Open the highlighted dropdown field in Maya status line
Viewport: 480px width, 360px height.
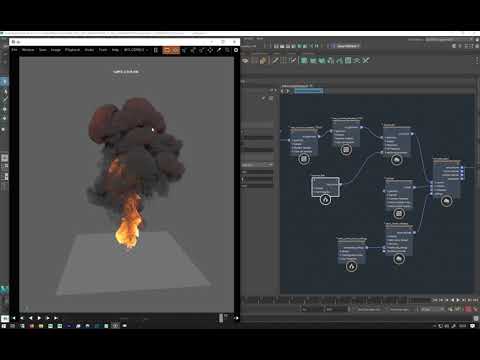(x=348, y=46)
